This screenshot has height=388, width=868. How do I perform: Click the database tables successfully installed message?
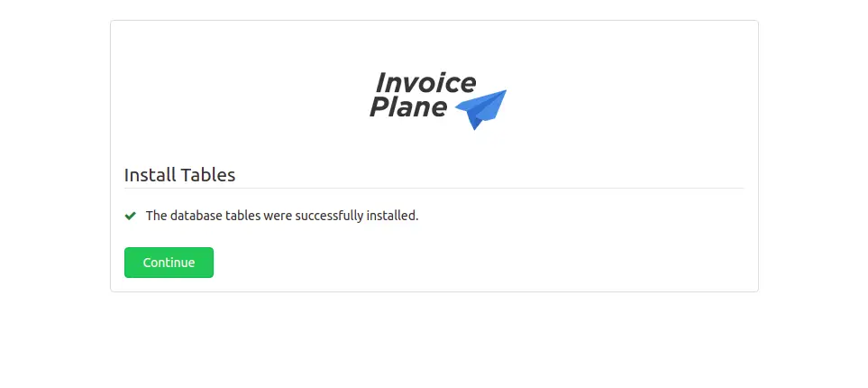point(282,216)
